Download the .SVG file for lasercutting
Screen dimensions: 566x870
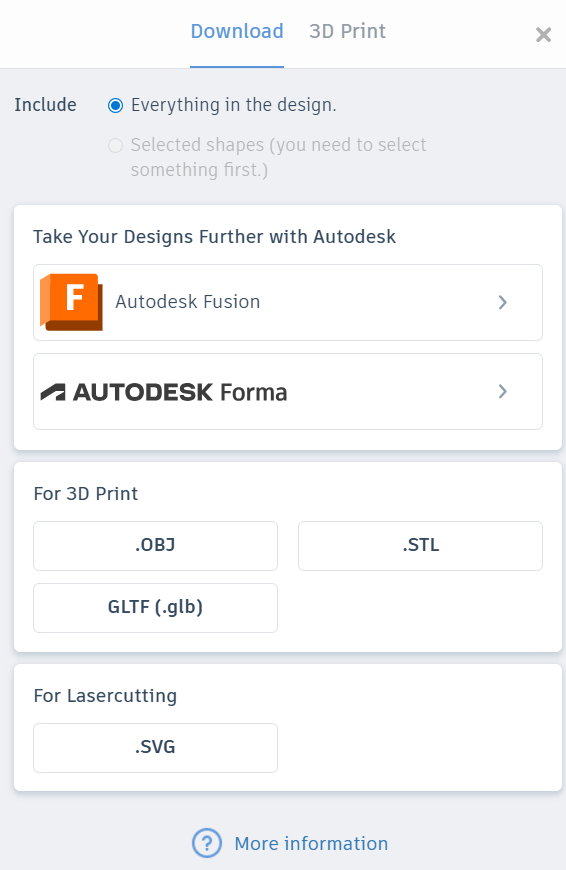tap(155, 747)
